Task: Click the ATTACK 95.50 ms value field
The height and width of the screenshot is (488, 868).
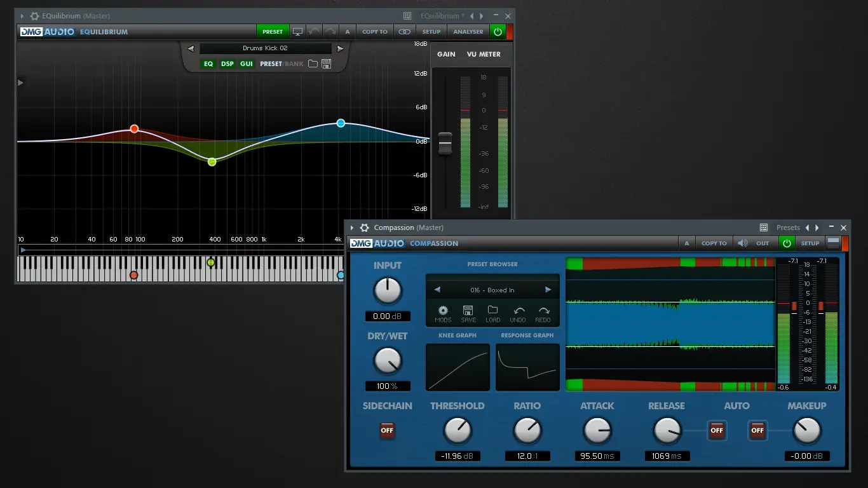Action: click(x=597, y=456)
